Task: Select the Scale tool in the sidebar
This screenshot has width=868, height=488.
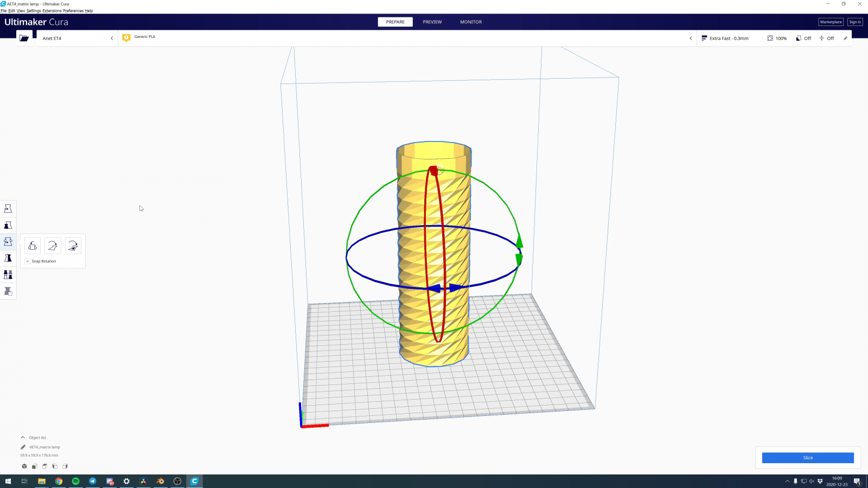Action: pyautogui.click(x=8, y=225)
